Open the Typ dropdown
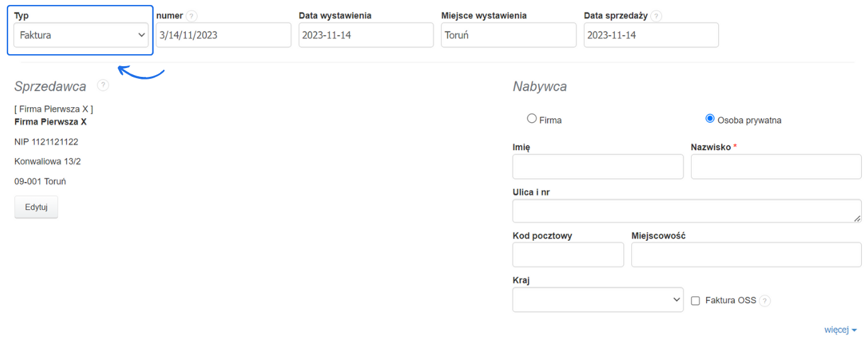This screenshot has height=351, width=868. (81, 35)
